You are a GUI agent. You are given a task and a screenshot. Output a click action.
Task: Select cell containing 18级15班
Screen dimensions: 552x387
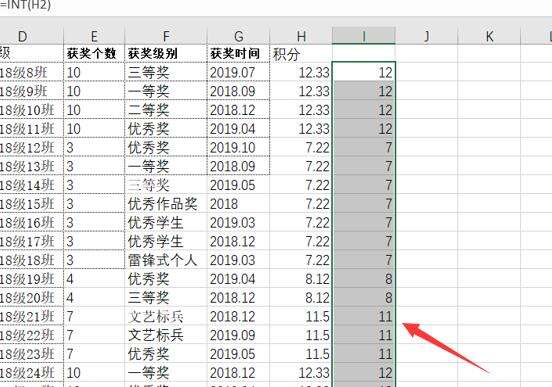pos(31,204)
